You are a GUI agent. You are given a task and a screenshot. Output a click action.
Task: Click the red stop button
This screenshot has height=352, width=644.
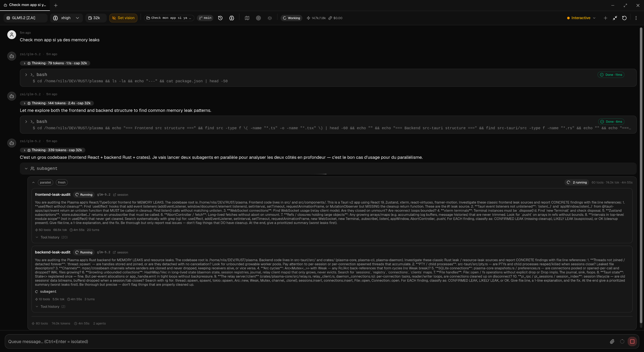(x=632, y=341)
